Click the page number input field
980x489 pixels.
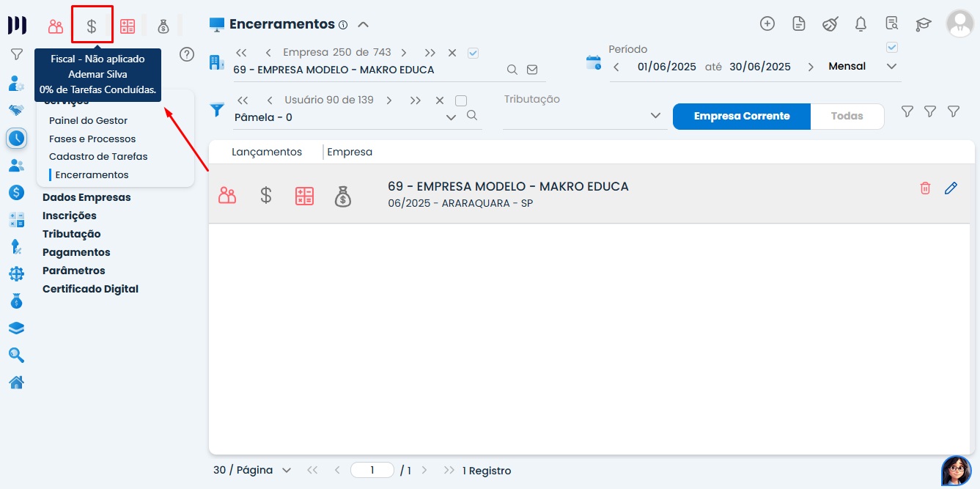click(x=372, y=470)
